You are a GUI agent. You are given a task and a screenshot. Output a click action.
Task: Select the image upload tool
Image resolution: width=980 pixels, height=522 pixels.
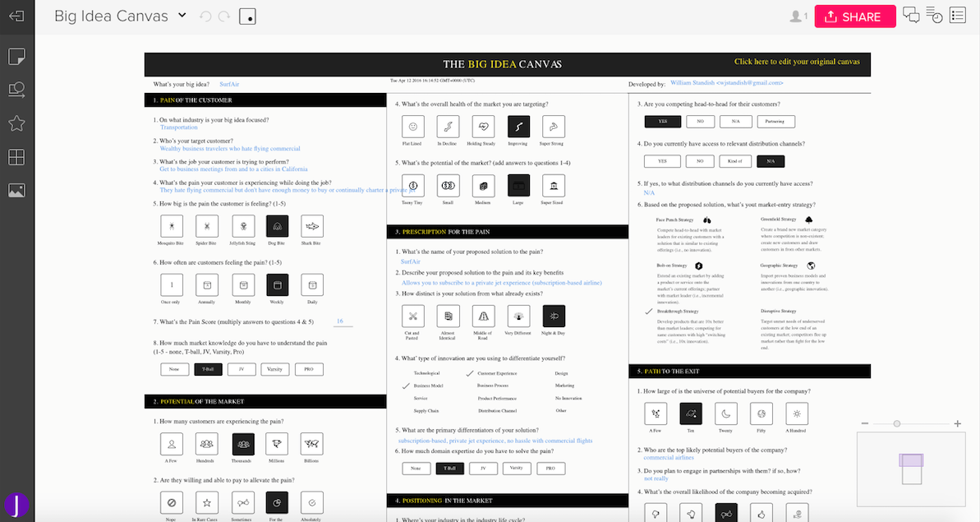coord(16,191)
